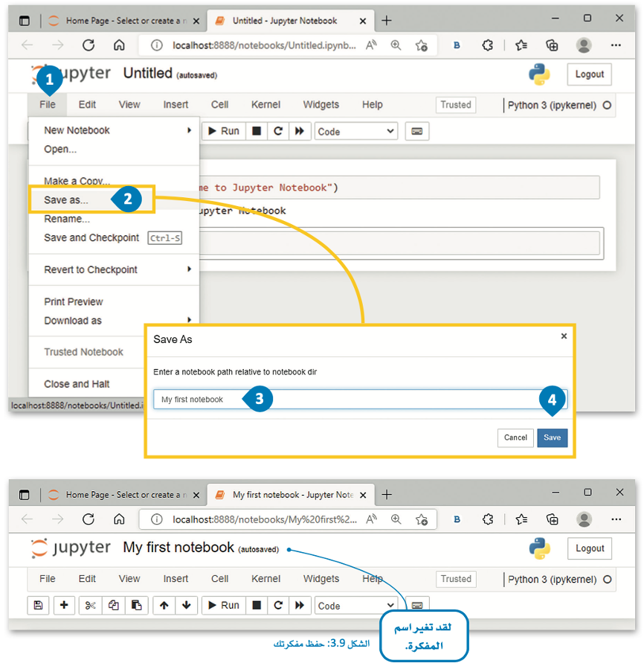644x666 pixels.
Task: Click Run in My first notebook toolbar
Action: pyautogui.click(x=224, y=605)
